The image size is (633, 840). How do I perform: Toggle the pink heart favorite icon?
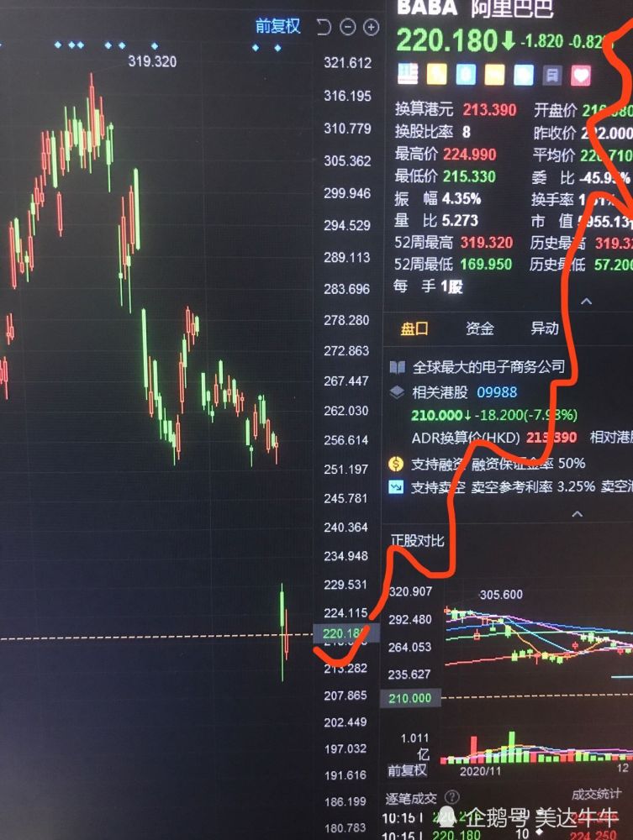[x=581, y=76]
